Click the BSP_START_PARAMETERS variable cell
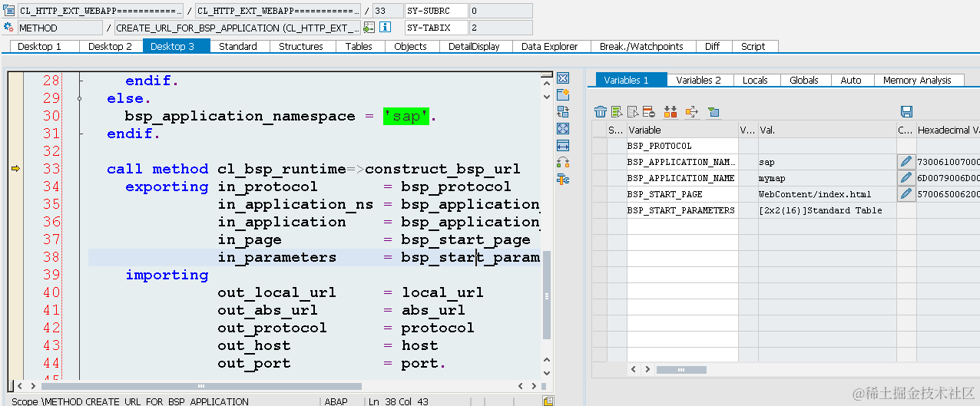 coord(682,210)
